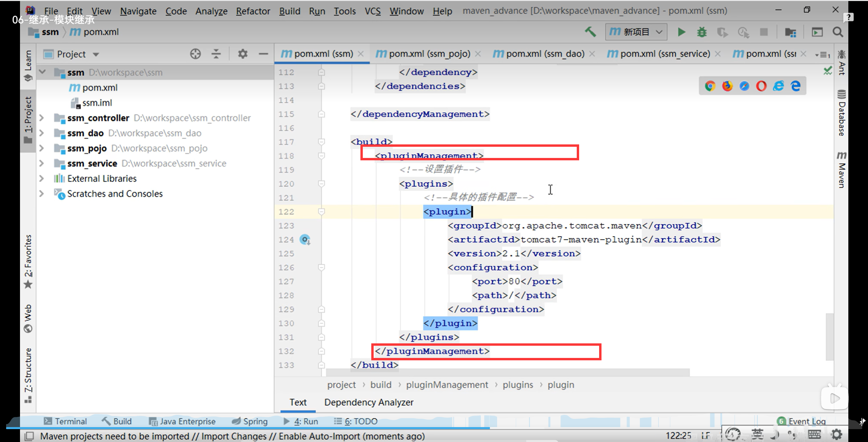
Task: Open Project panel settings gear
Action: tap(242, 54)
